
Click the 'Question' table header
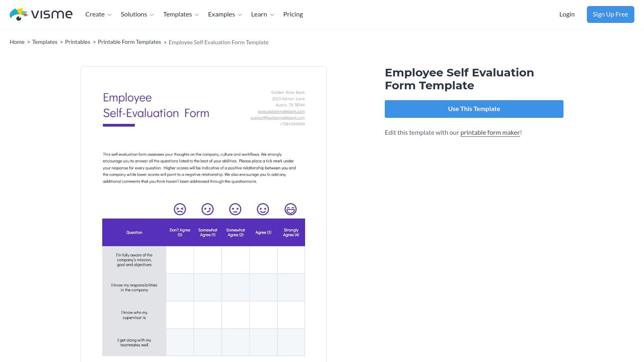pyautogui.click(x=134, y=232)
